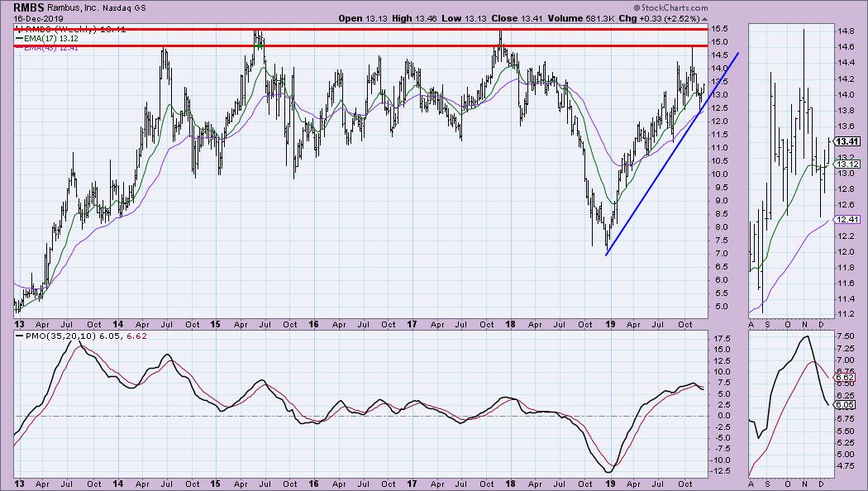Click the D month label under the mini chart
Screen dimensions: 868x491
click(x=822, y=324)
